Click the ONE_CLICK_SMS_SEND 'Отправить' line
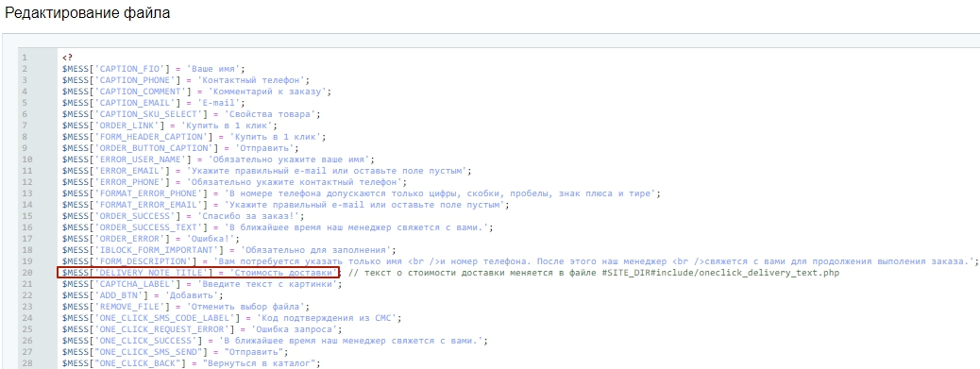 [x=175, y=352]
